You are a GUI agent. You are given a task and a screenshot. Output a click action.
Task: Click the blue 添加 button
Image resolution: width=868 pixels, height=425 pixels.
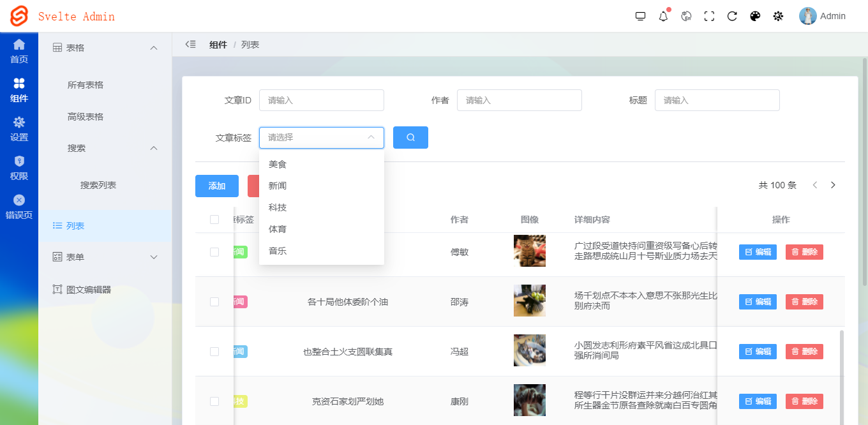(217, 186)
